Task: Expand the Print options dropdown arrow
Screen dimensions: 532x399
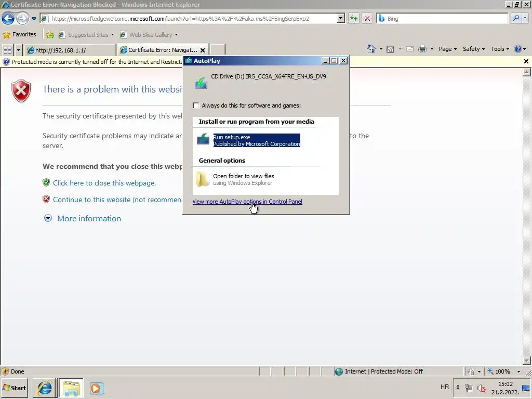Action: pyautogui.click(x=432, y=49)
